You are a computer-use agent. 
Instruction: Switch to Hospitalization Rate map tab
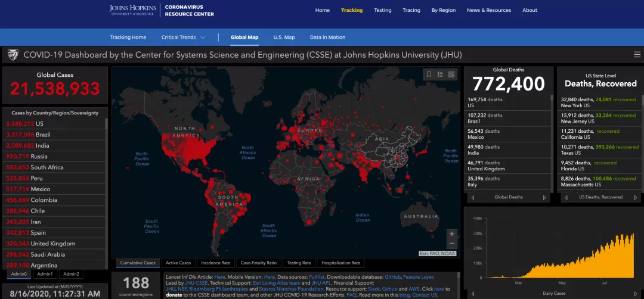341,263
